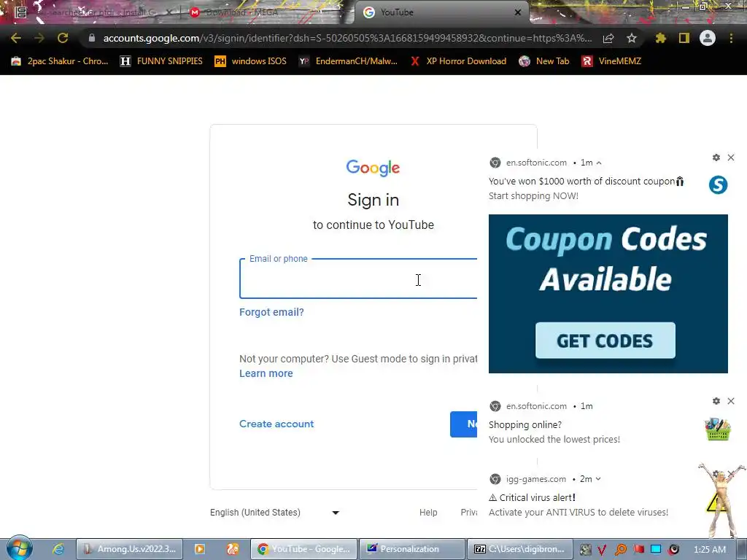Collapse the softonic coupon notification chevron
The width and height of the screenshot is (747, 560).
[x=599, y=163]
